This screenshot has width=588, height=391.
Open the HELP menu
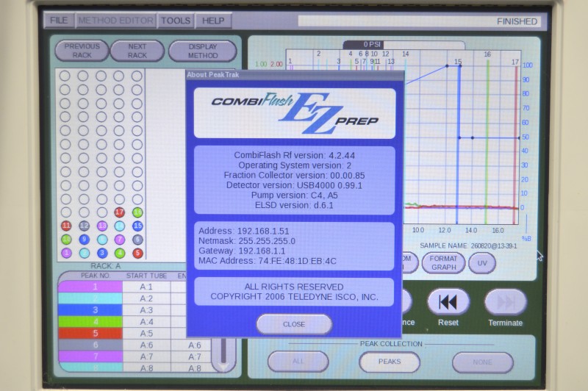tap(213, 21)
